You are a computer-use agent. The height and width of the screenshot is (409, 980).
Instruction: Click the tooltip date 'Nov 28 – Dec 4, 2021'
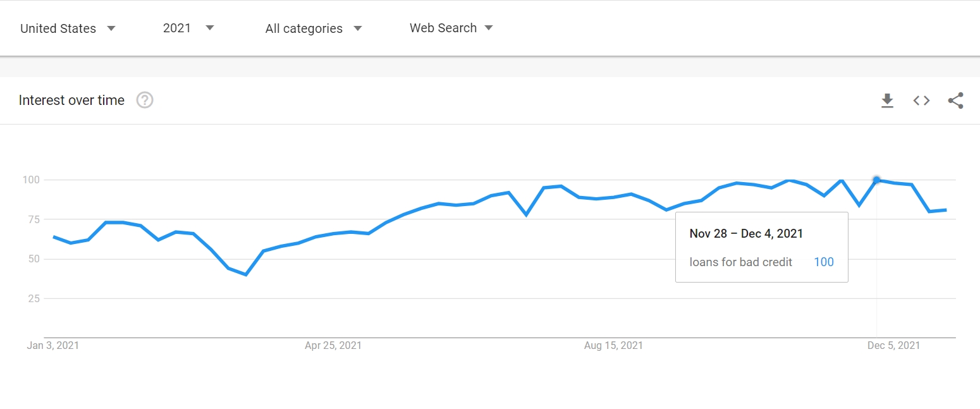[x=746, y=233]
